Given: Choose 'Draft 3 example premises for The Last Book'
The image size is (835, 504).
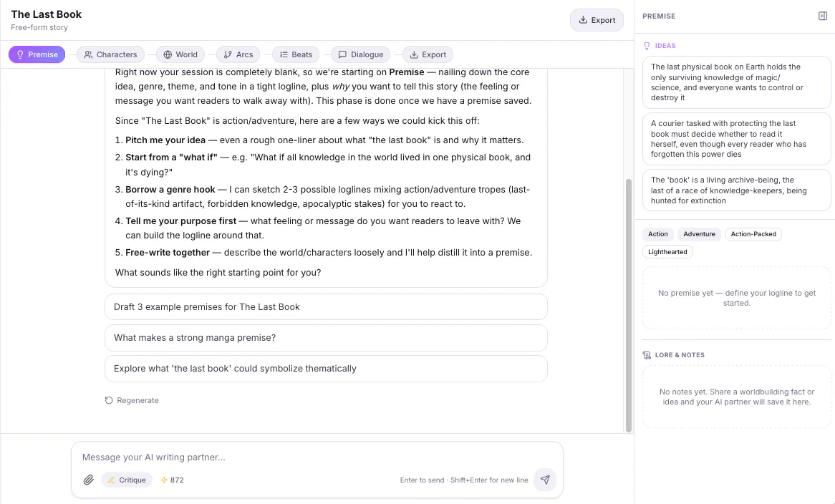Looking at the screenshot, I should click(x=326, y=307).
